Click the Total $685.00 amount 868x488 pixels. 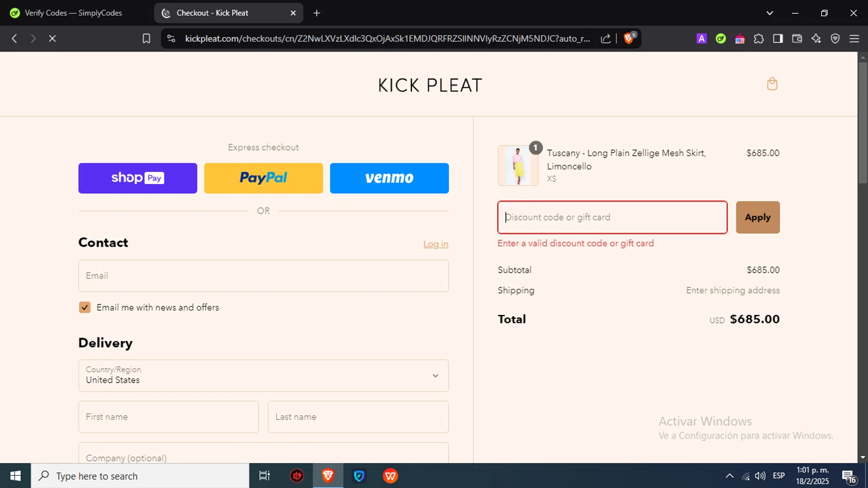(755, 319)
